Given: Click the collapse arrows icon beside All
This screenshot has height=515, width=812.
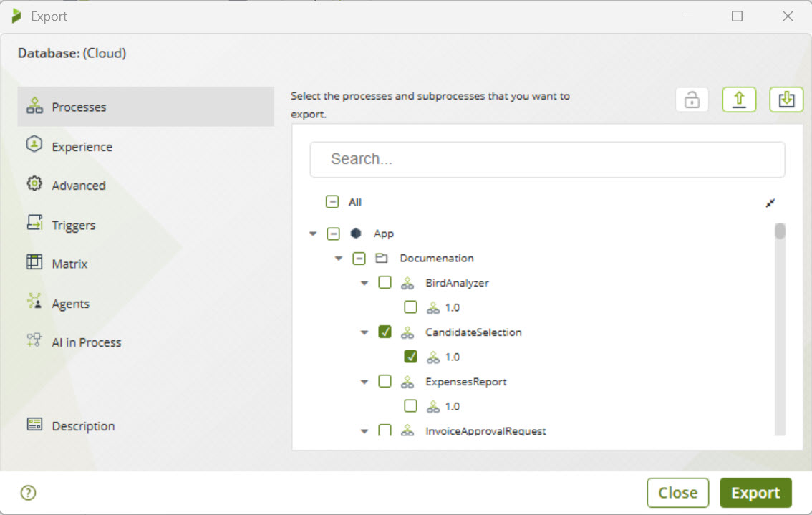Looking at the screenshot, I should coord(770,203).
